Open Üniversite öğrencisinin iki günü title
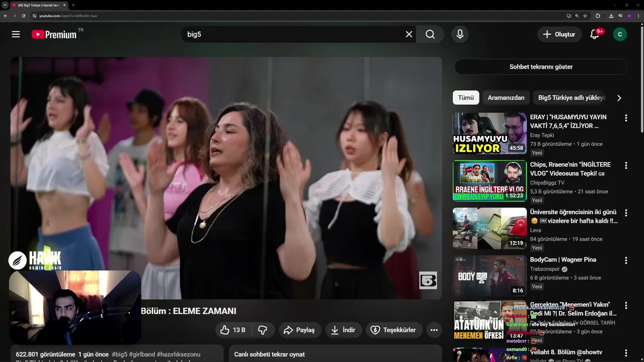This screenshot has width=644, height=362. pyautogui.click(x=574, y=217)
